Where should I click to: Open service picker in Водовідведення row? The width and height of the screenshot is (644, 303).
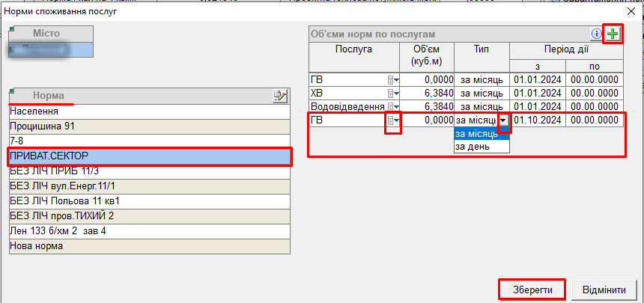(393, 107)
